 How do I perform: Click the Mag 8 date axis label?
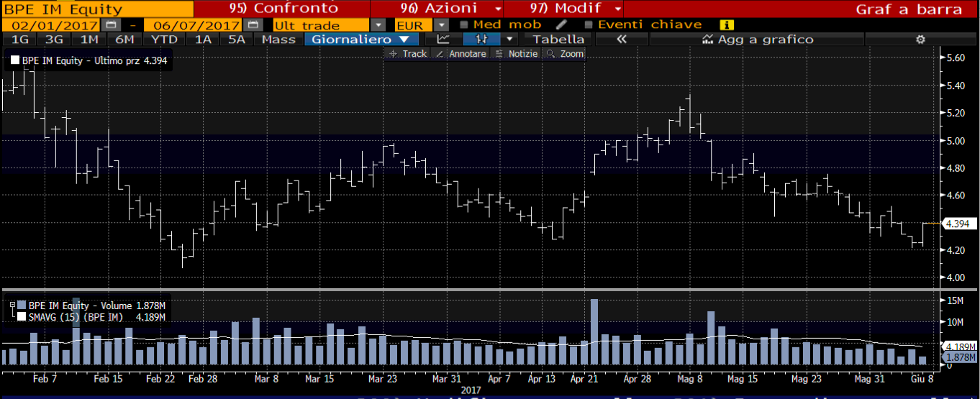coord(689,378)
